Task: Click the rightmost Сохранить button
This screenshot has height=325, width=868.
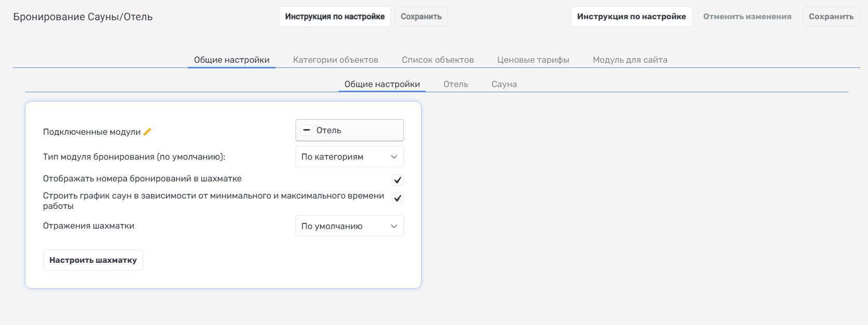Action: (x=831, y=17)
